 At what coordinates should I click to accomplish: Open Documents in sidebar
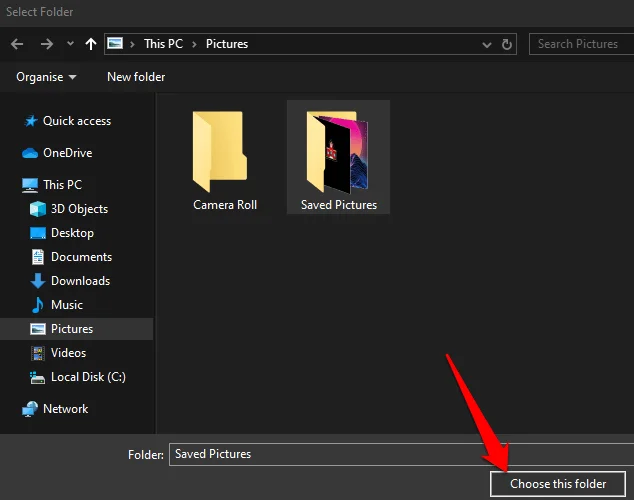click(81, 257)
